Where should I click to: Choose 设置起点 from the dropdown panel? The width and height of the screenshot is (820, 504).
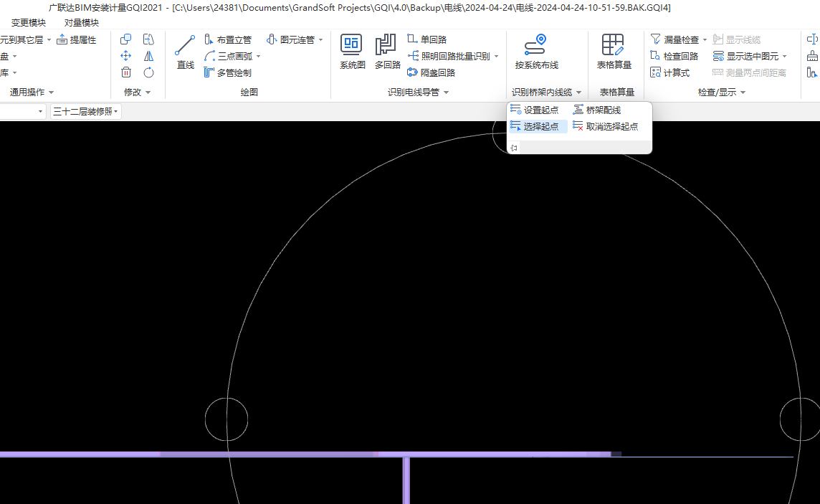tap(535, 110)
